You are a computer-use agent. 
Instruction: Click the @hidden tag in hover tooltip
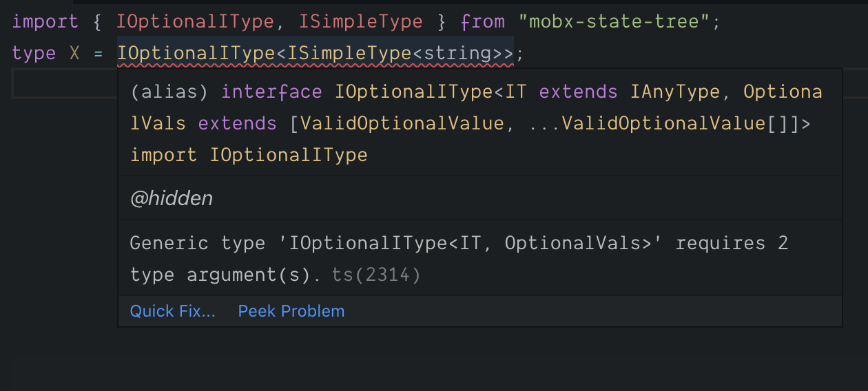172,199
